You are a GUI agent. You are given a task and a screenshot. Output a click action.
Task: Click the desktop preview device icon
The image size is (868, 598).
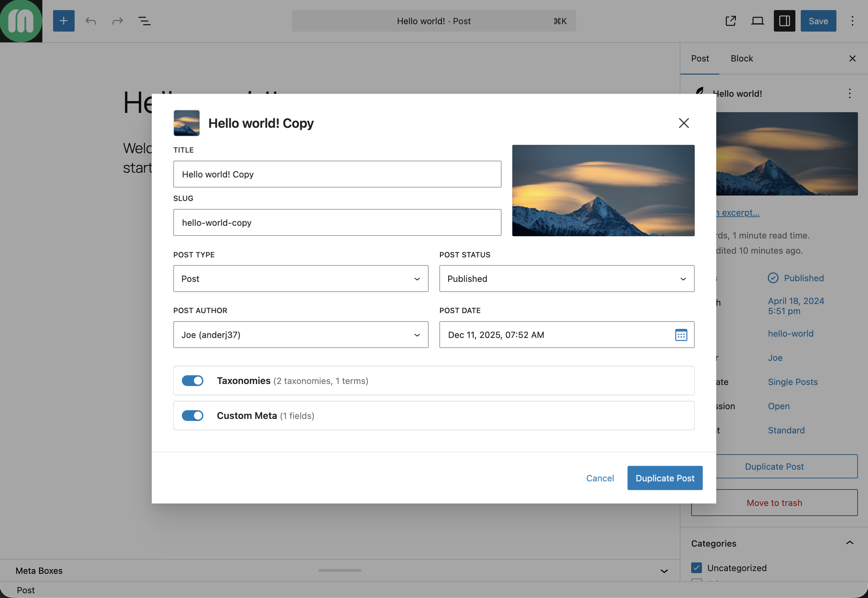757,21
